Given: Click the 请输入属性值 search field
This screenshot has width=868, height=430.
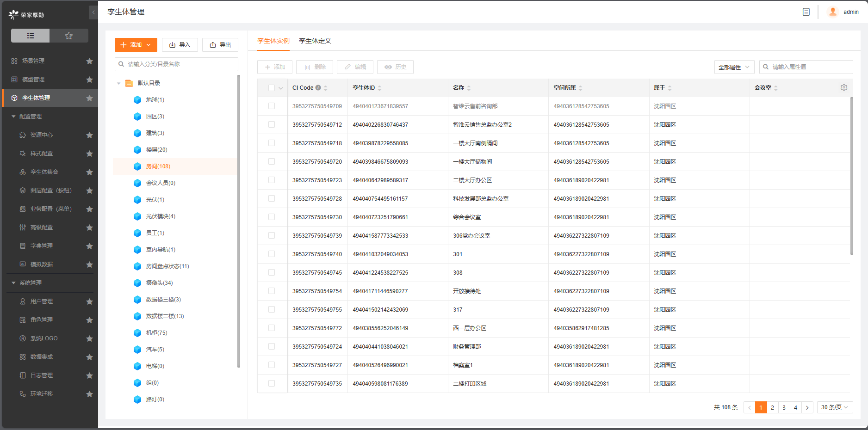Looking at the screenshot, I should pyautogui.click(x=810, y=67).
